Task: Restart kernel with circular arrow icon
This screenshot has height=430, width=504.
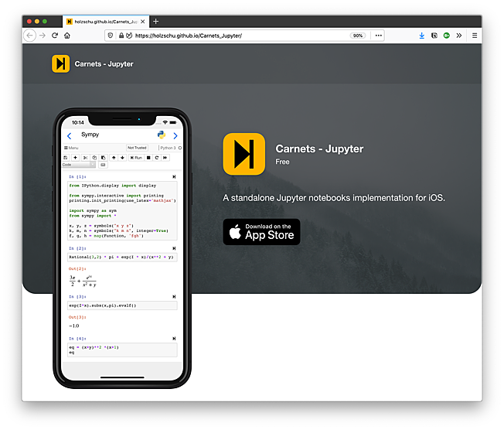Action: click(x=157, y=158)
